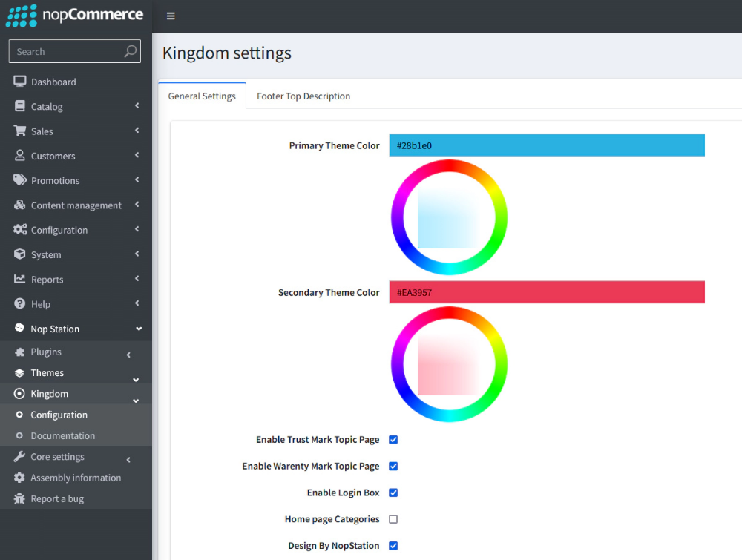Click the nopCommerce logo
The width and height of the screenshot is (742, 560).
[74, 16]
